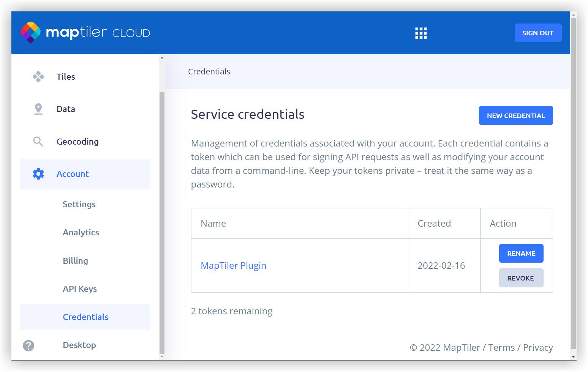Click the Data location pin icon
The height and width of the screenshot is (372, 588).
[38, 109]
